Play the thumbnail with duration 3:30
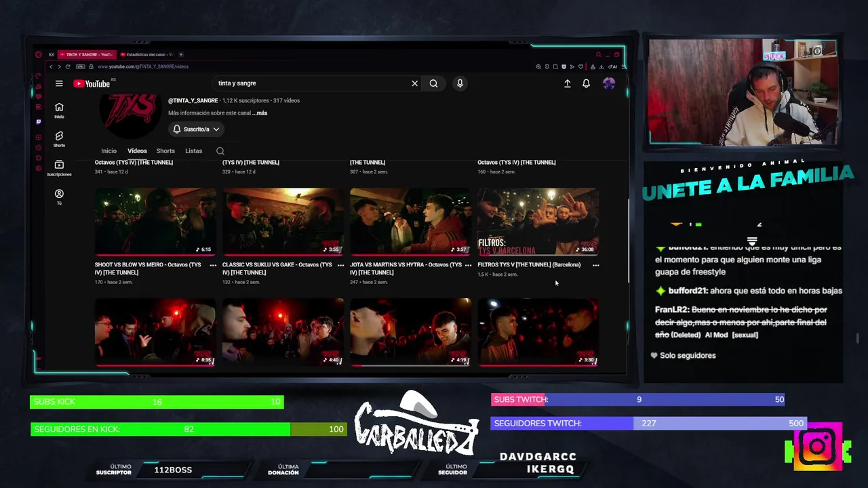Image resolution: width=868 pixels, height=488 pixels. 538,332
